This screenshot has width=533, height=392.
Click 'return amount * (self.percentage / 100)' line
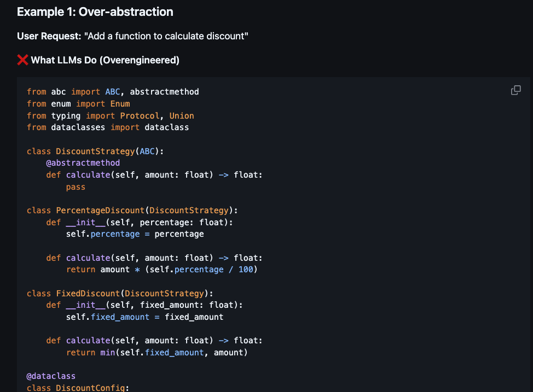coord(162,270)
